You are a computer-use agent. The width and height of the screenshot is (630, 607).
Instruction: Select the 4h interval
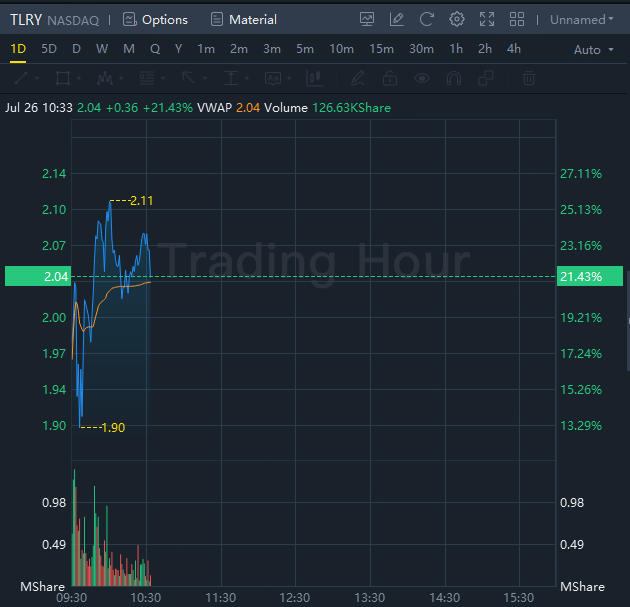pos(513,49)
